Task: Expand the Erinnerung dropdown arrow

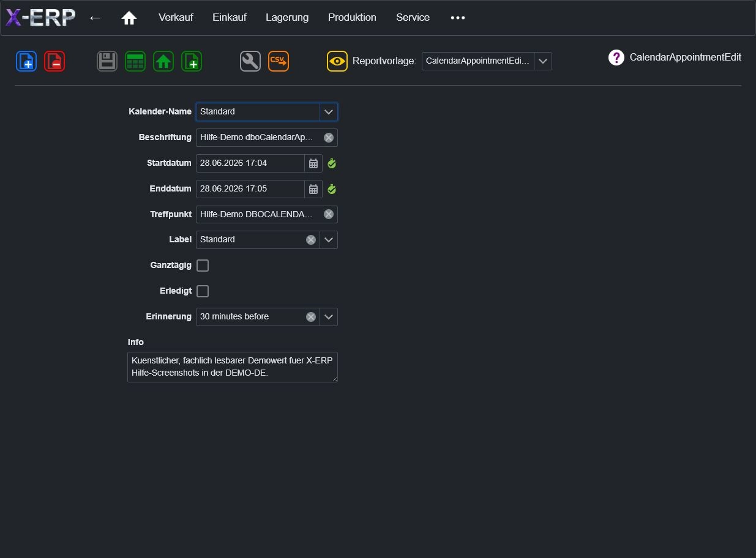Action: [329, 317]
